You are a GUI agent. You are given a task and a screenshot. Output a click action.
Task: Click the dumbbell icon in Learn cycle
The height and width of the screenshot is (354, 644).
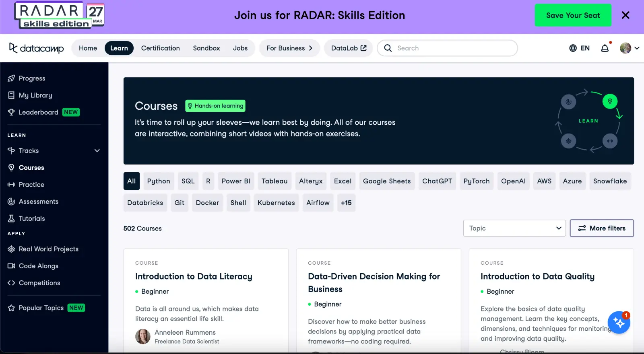(x=610, y=141)
